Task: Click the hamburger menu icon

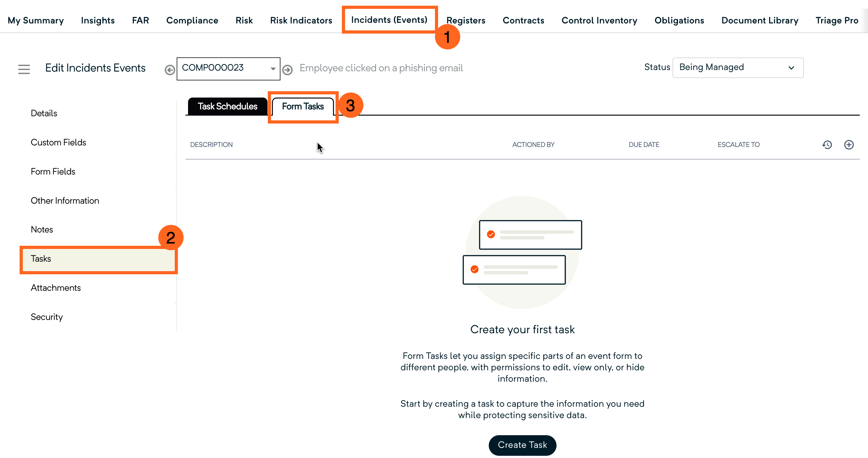Action: 24,69
